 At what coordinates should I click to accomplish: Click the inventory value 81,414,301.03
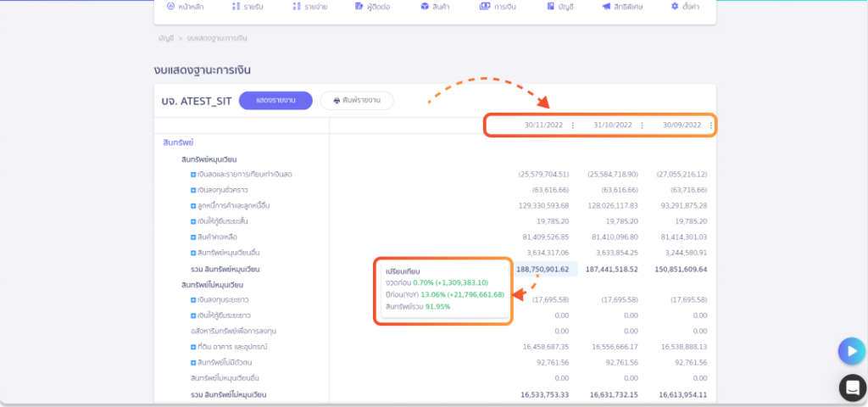[684, 237]
